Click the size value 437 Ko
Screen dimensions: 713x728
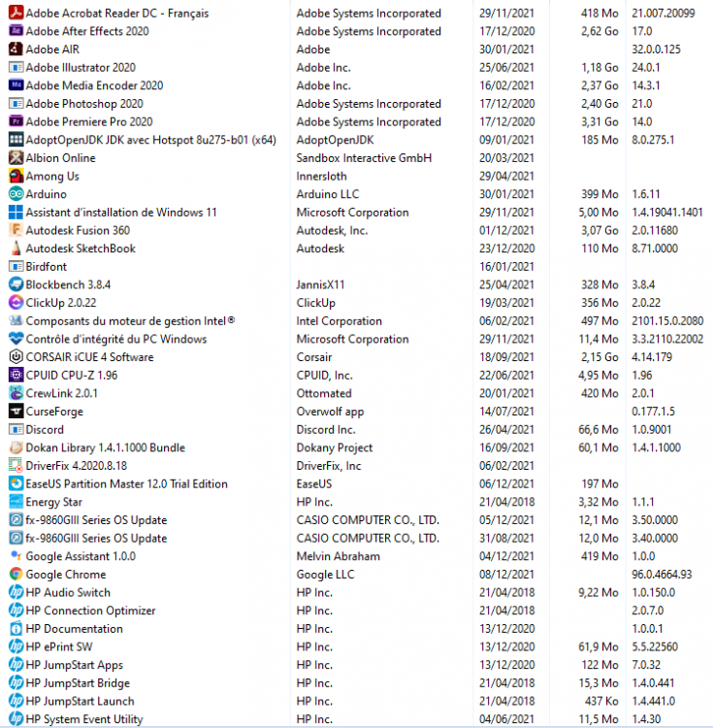click(x=601, y=701)
